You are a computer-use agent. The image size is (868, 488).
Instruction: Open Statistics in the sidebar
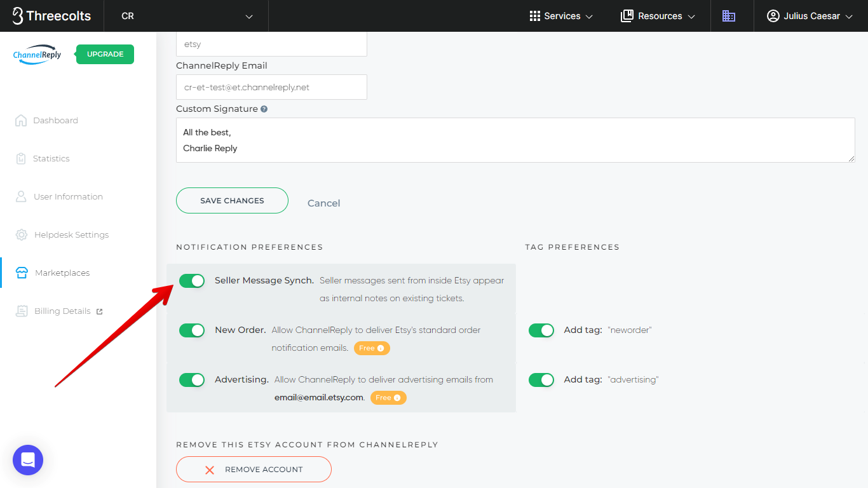coord(51,158)
